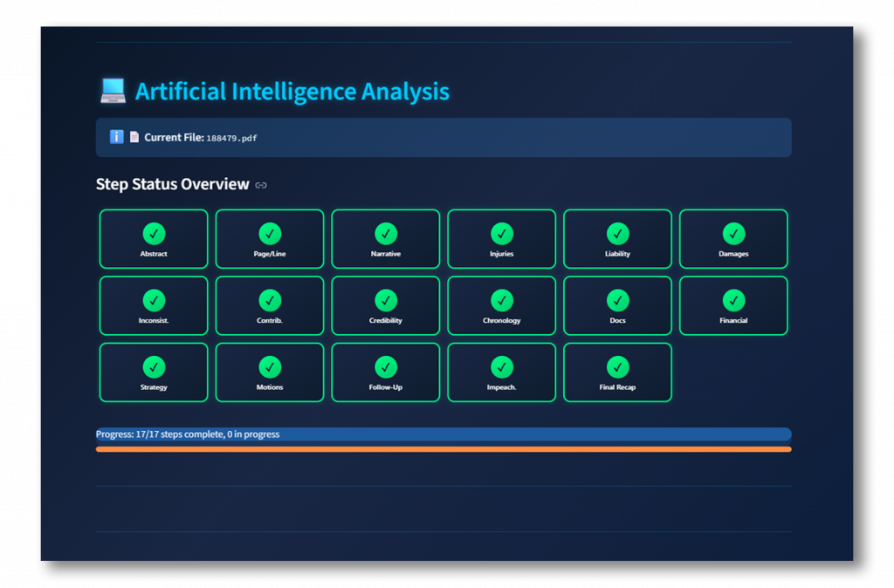Click the blue info icon

click(116, 137)
